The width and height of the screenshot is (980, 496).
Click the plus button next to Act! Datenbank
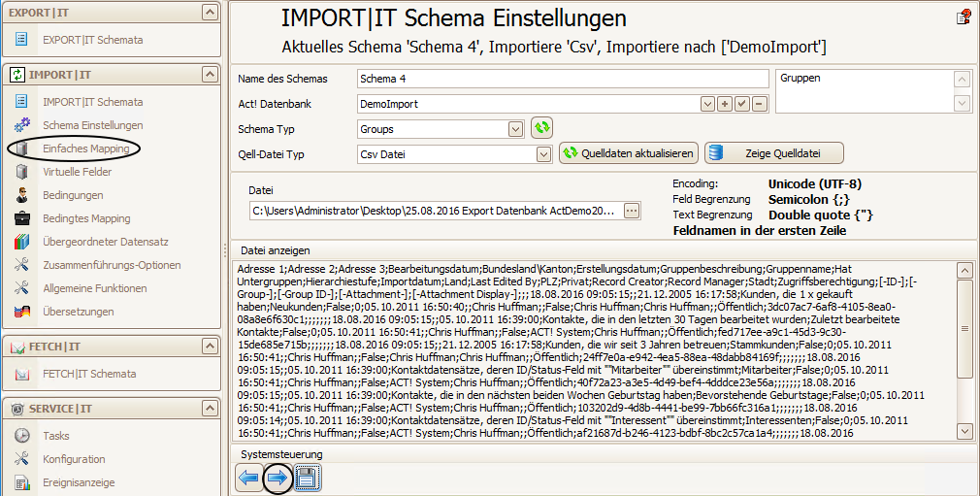[725, 104]
